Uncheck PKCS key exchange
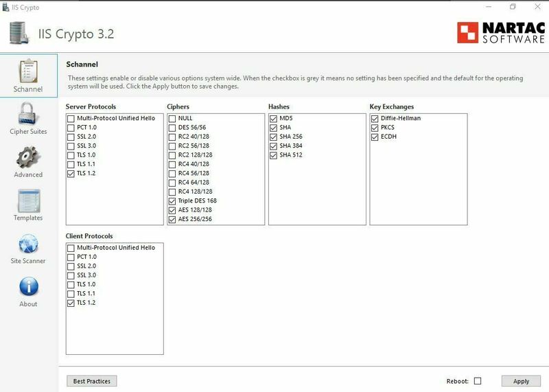Screen dimensions: 549x392 [375, 128]
